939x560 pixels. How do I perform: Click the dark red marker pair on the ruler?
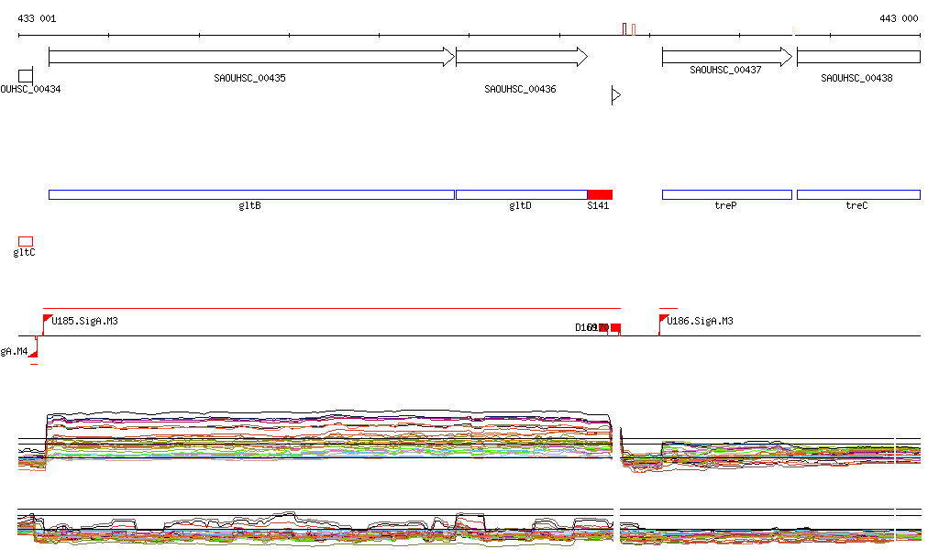pos(624,29)
